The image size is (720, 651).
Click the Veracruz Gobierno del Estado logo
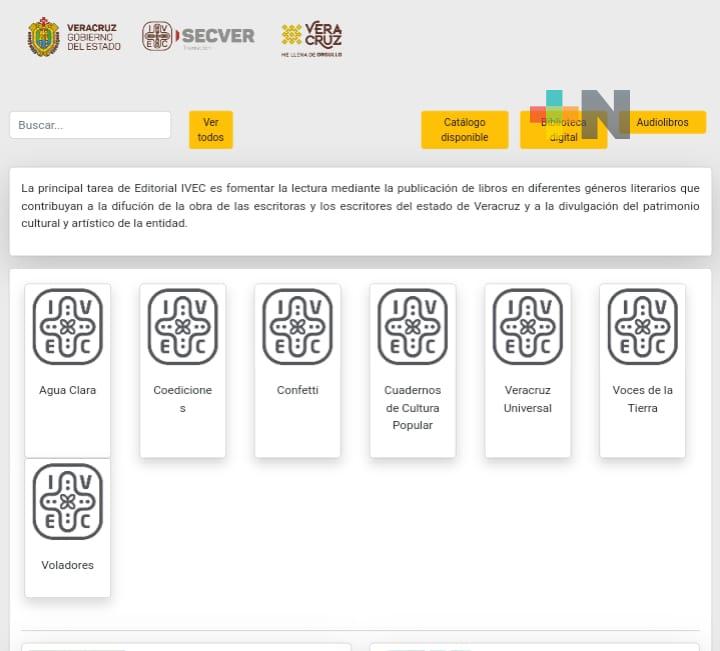coord(74,37)
